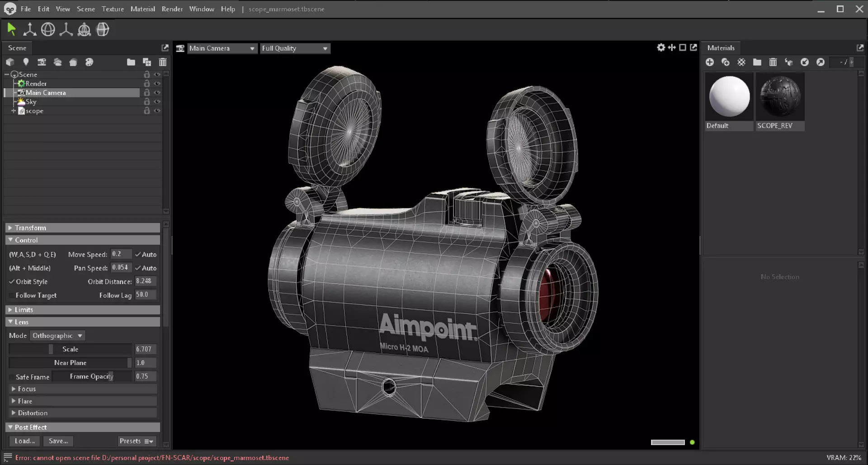Click the viewport square frame icon
This screenshot has height=465, width=868.
click(x=683, y=47)
